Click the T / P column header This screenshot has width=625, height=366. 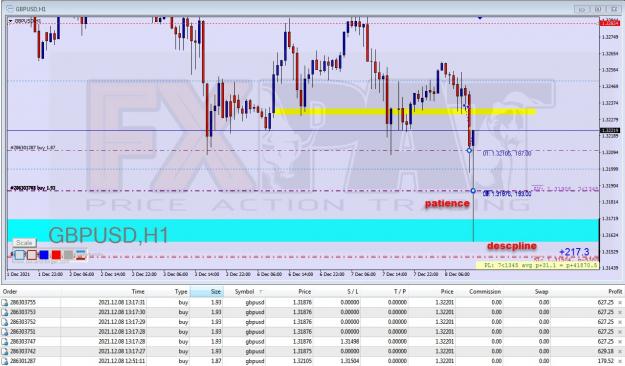pos(400,292)
